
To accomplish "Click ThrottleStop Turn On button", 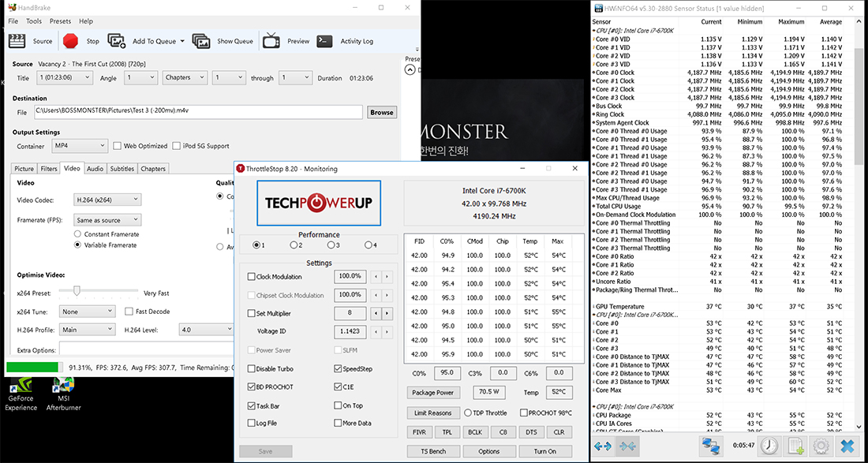I will 545,451.
